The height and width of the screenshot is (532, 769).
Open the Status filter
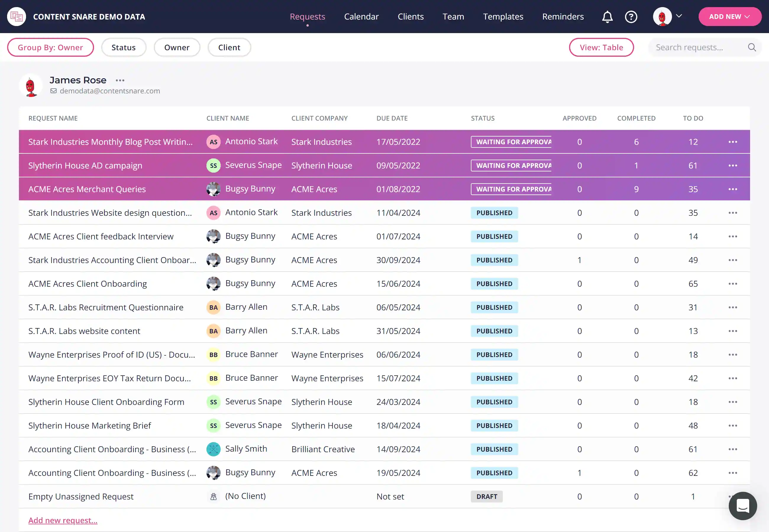pos(123,47)
